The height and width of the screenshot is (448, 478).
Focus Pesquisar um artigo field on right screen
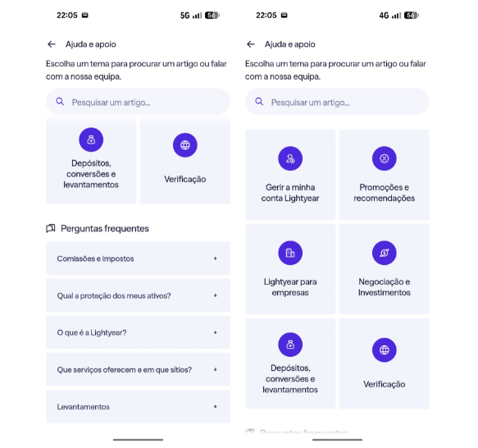(x=337, y=102)
